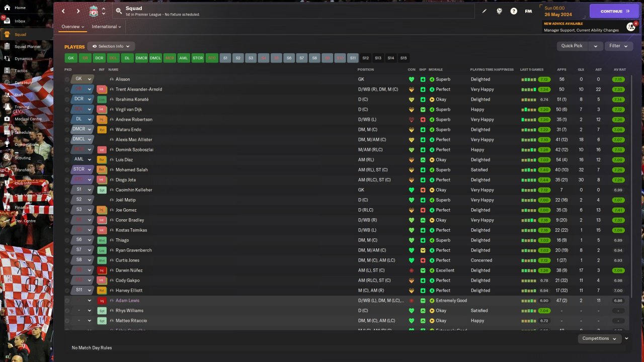Toggle the selection circle for Andrew Robertson
Viewport: 644px width, 362px height.
[x=67, y=120]
